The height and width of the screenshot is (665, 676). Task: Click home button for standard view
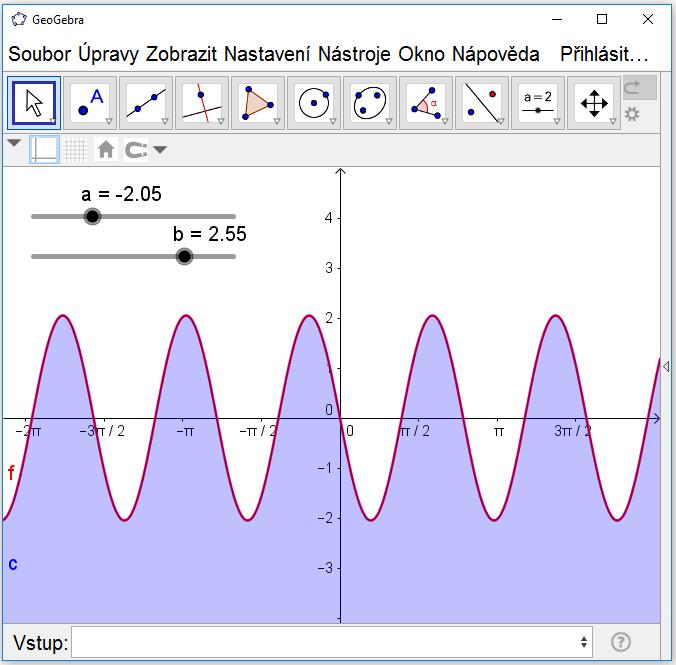tap(106, 150)
